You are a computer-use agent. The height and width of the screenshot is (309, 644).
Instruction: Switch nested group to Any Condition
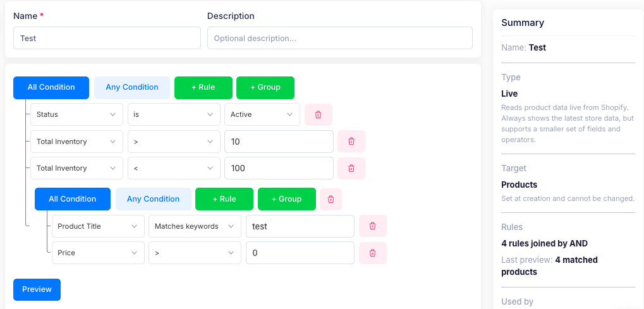(x=153, y=199)
